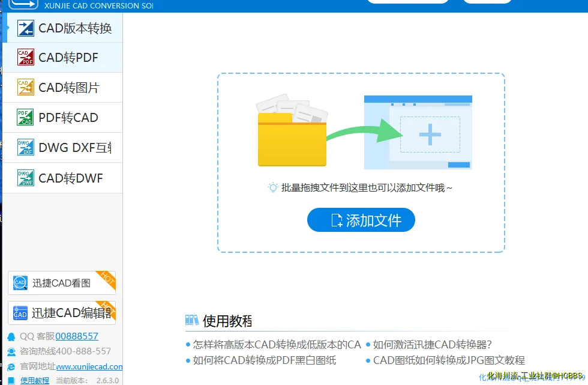Click the 迅捷CAD看图 magnifier icon
Viewport: 588px width, 385px height.
pos(20,282)
